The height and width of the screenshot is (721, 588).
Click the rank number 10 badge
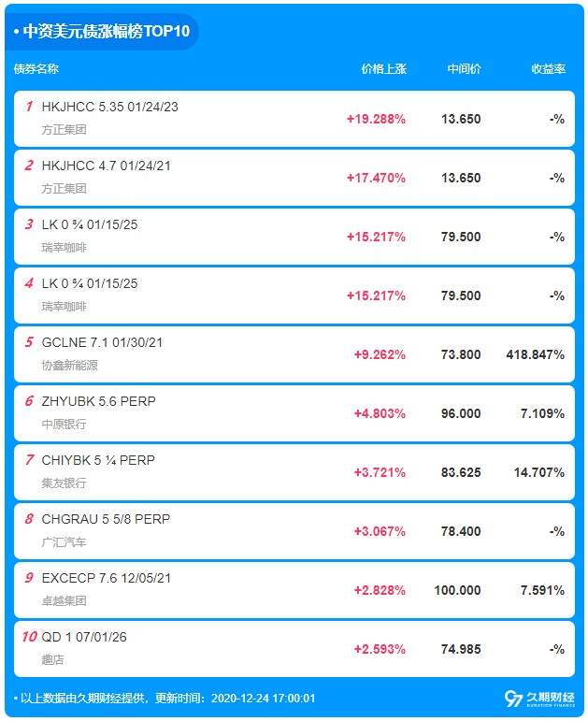point(28,637)
